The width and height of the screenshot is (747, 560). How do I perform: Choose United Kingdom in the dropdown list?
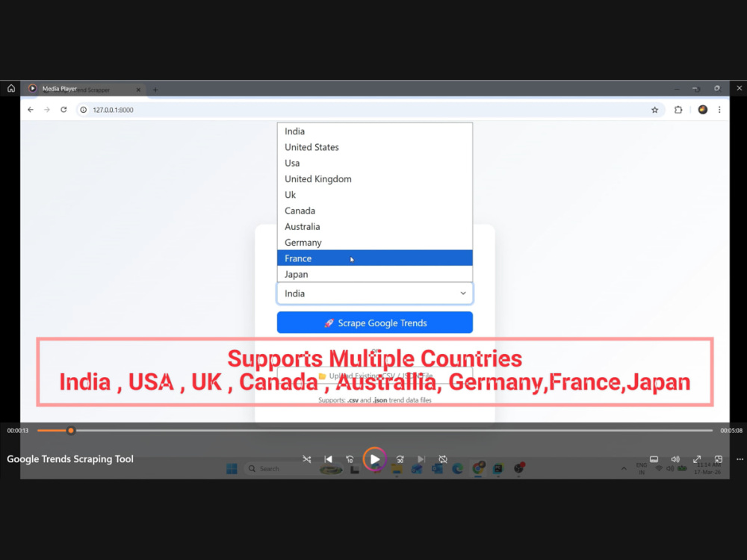pyautogui.click(x=374, y=179)
